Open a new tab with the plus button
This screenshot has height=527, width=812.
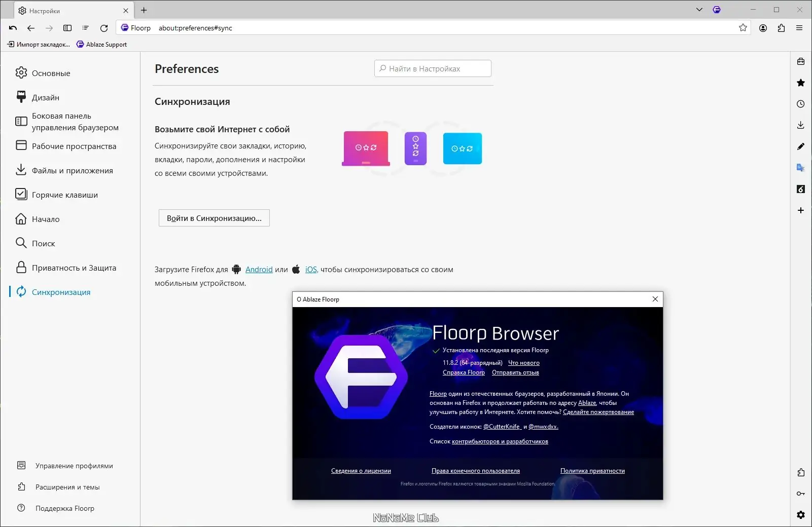click(144, 10)
